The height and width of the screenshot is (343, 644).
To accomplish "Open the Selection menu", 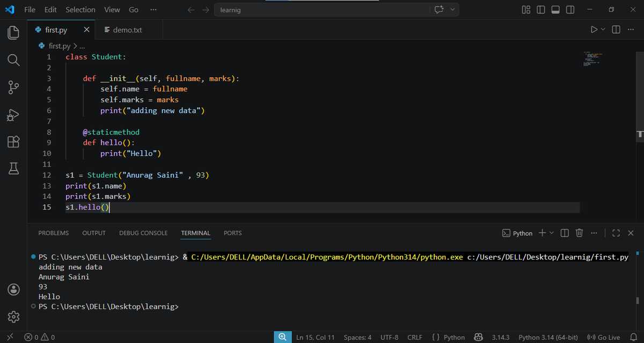I will (80, 10).
